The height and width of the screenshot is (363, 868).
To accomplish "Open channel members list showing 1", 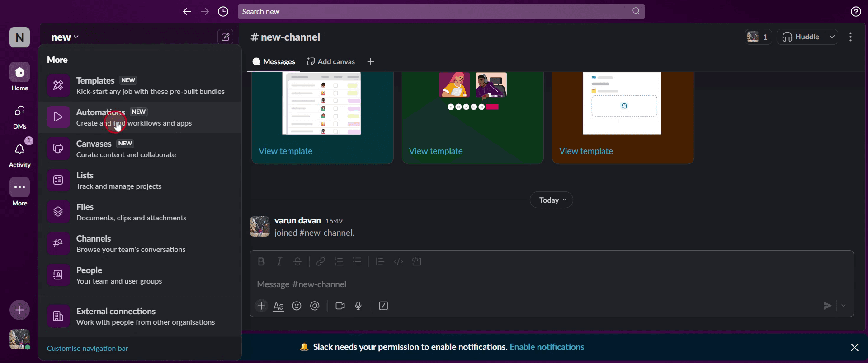I will pyautogui.click(x=758, y=37).
